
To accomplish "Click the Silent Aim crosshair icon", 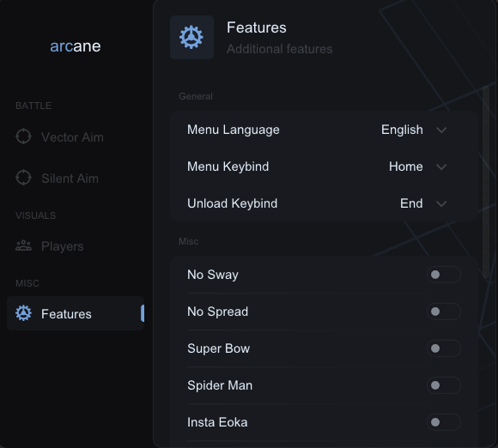I will point(23,178).
